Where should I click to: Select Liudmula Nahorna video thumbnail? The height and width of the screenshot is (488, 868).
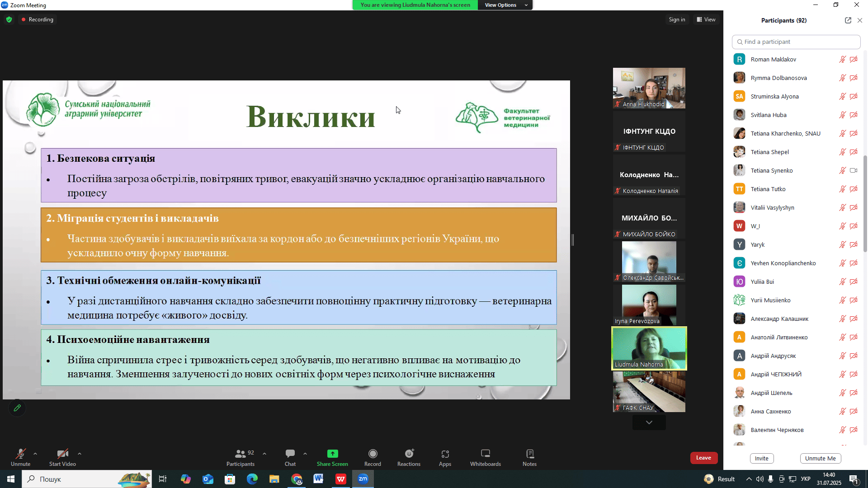click(x=649, y=348)
